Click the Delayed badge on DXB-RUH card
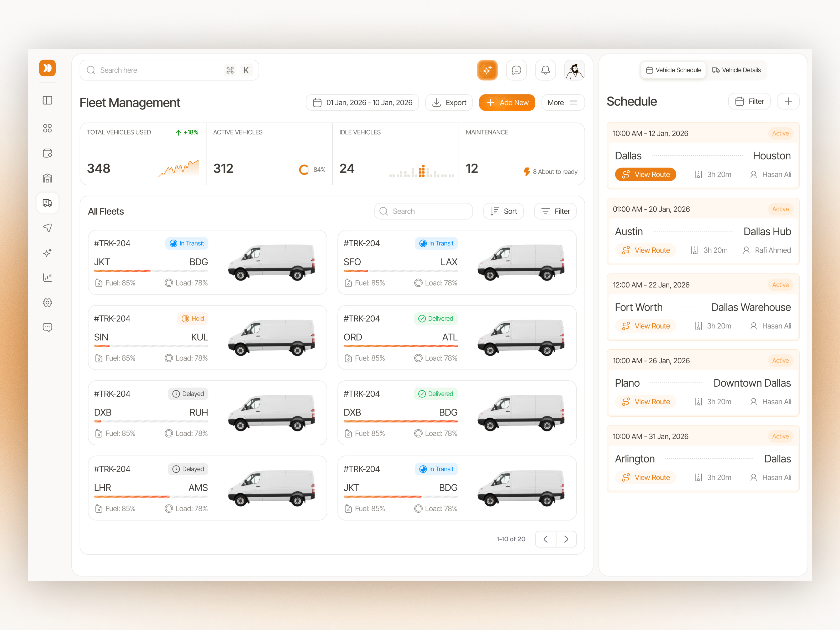 pyautogui.click(x=188, y=394)
